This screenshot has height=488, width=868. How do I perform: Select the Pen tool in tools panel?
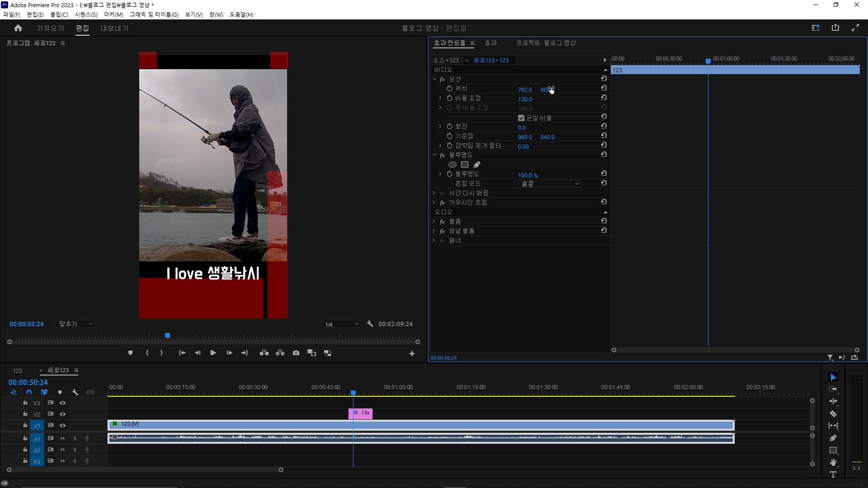tap(833, 438)
